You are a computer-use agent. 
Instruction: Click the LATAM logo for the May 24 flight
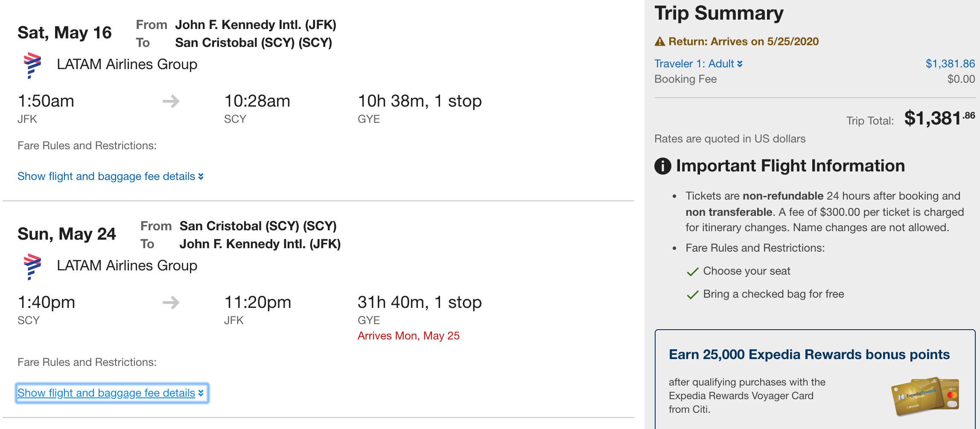tap(32, 267)
